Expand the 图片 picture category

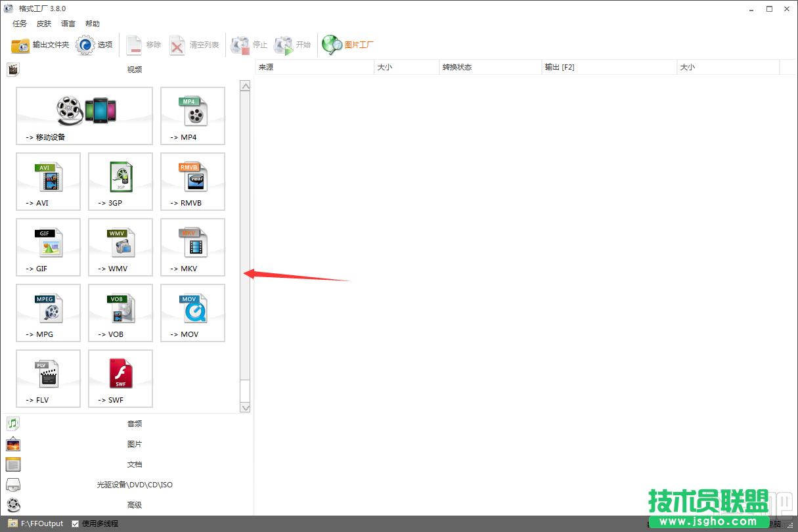[x=134, y=444]
